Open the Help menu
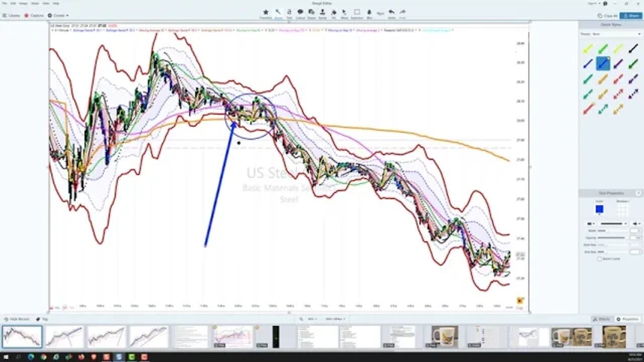Image resolution: width=644 pixels, height=362 pixels. tap(56, 3)
